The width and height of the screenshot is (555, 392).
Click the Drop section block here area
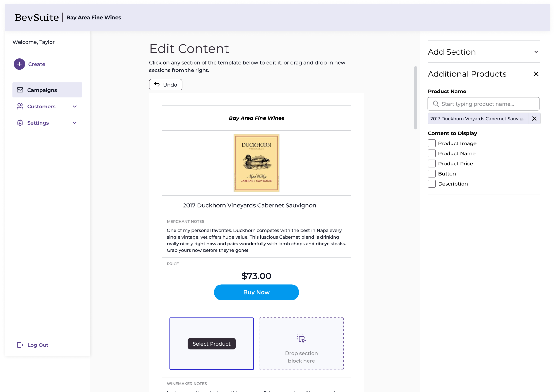(x=301, y=344)
